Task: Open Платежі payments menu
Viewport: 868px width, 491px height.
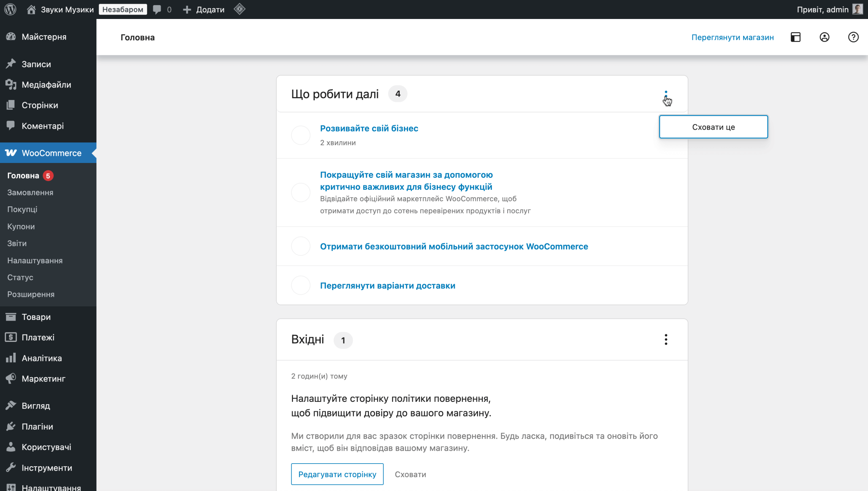Action: coord(48,337)
